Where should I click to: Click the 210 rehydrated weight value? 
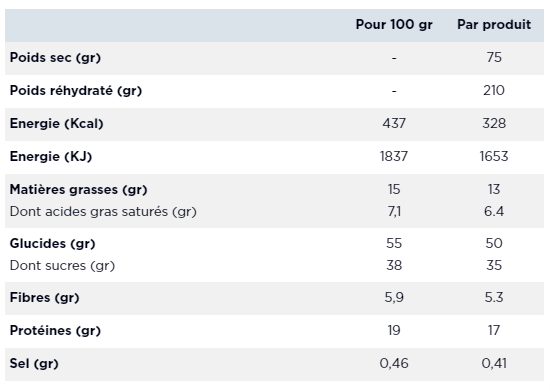pyautogui.click(x=494, y=90)
